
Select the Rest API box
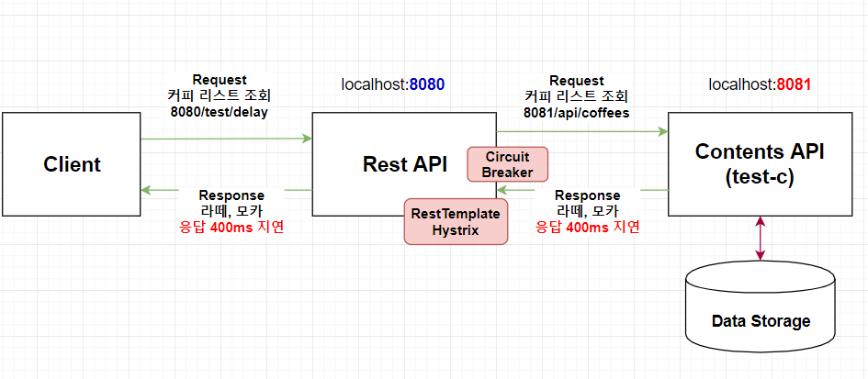[404, 164]
